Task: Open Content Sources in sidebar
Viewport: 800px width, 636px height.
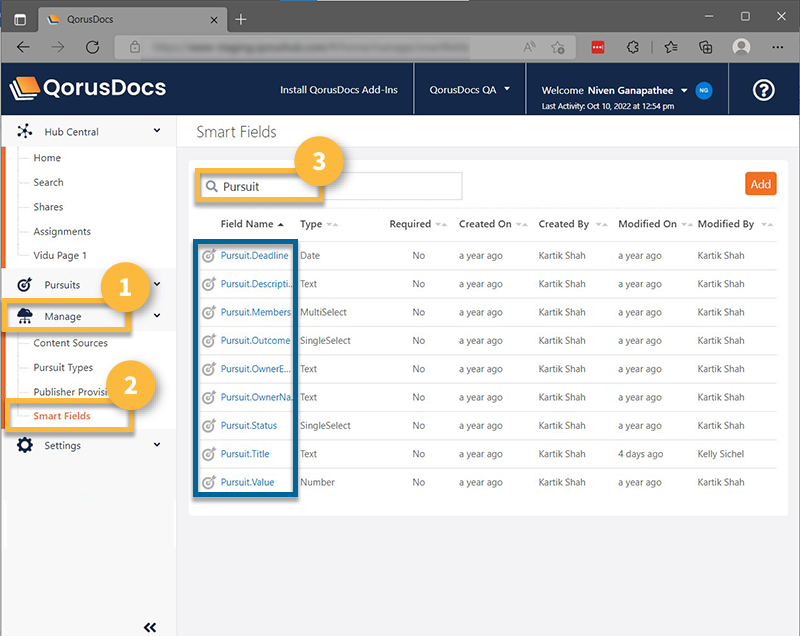Action: pyautogui.click(x=70, y=343)
